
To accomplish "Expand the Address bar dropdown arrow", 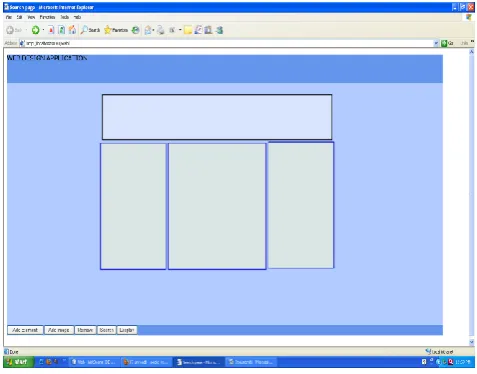I will pyautogui.click(x=436, y=43).
